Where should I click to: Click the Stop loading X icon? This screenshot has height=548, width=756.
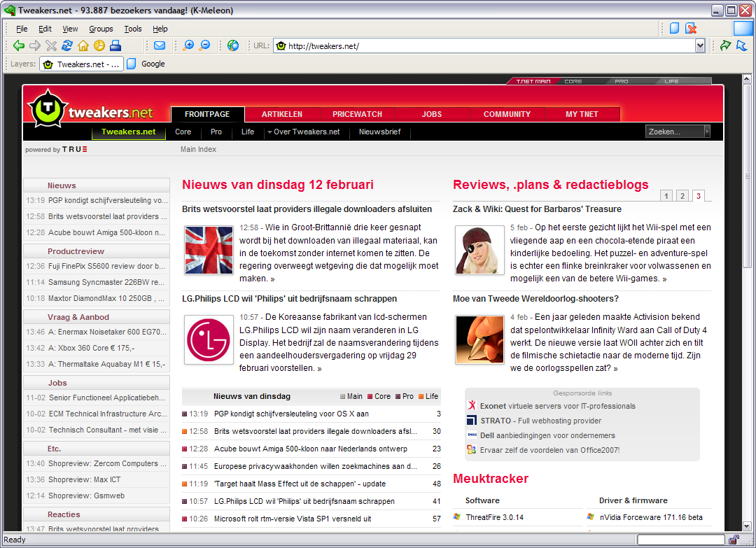tap(51, 45)
